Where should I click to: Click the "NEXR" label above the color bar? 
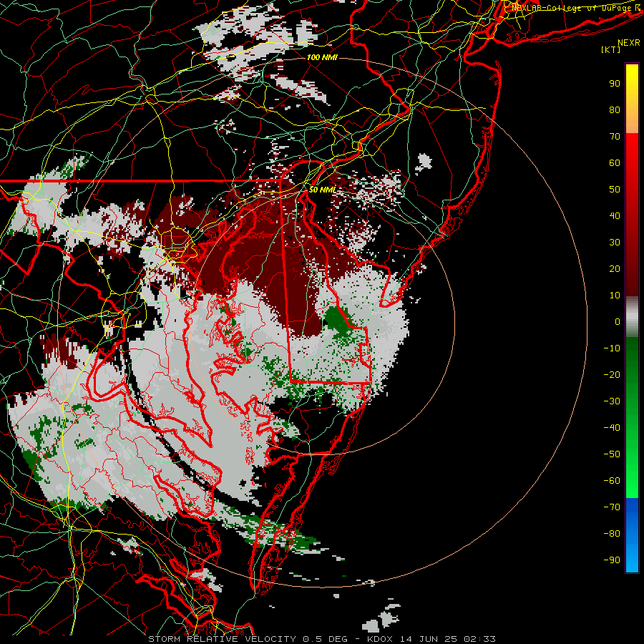tap(629, 43)
